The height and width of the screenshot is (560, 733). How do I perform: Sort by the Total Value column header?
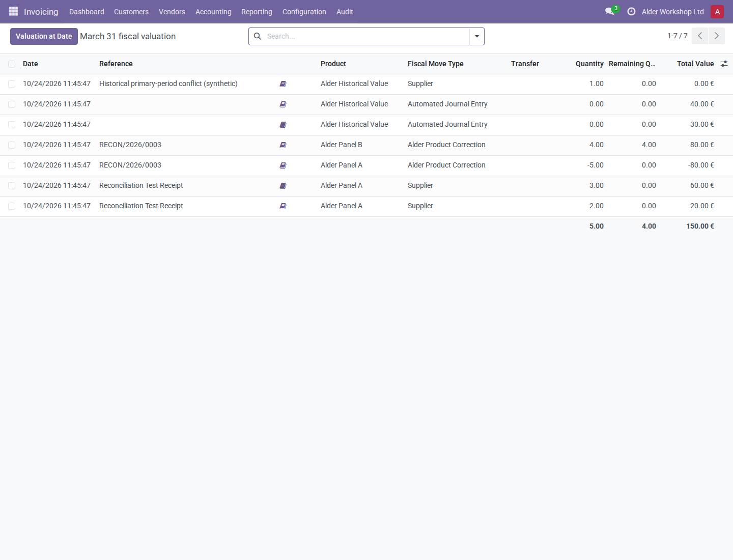(x=695, y=64)
